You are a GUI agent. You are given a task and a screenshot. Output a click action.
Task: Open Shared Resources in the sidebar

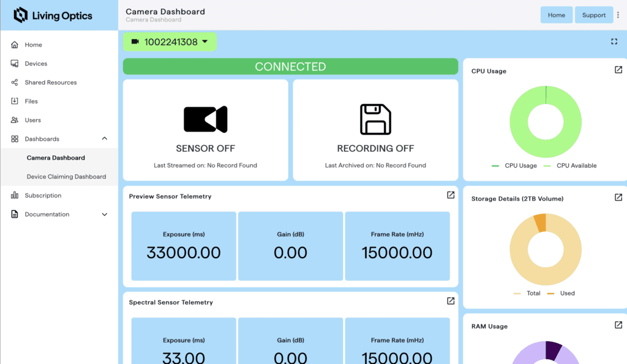click(50, 83)
